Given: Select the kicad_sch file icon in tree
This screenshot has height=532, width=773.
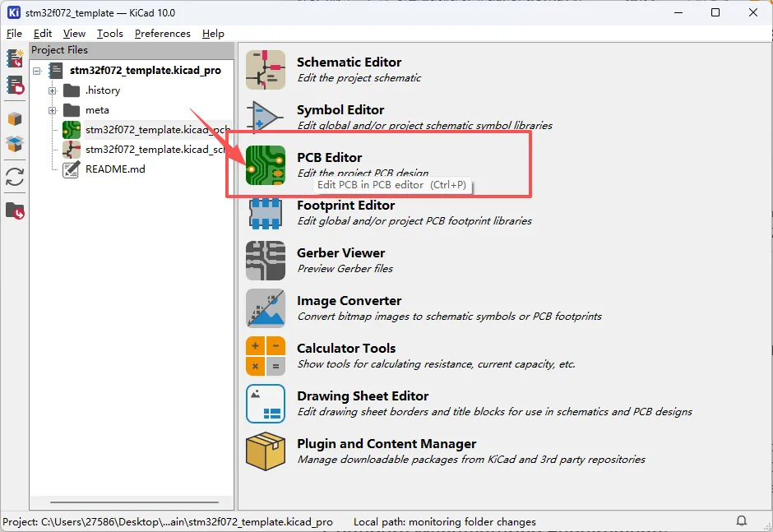Looking at the screenshot, I should tap(72, 150).
